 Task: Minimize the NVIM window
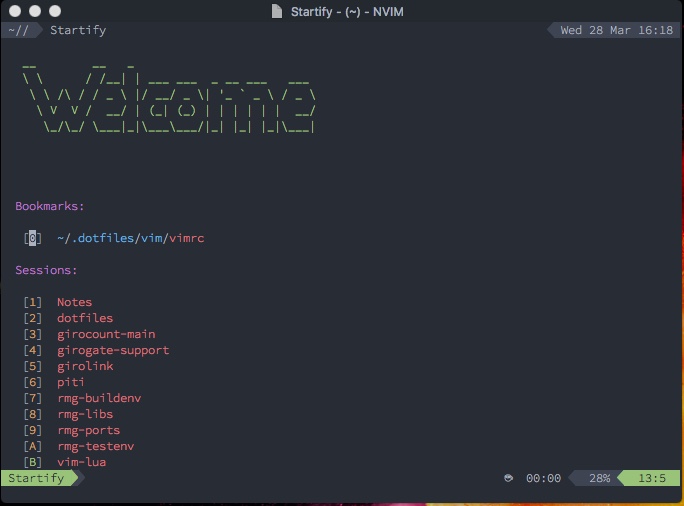coord(35,11)
